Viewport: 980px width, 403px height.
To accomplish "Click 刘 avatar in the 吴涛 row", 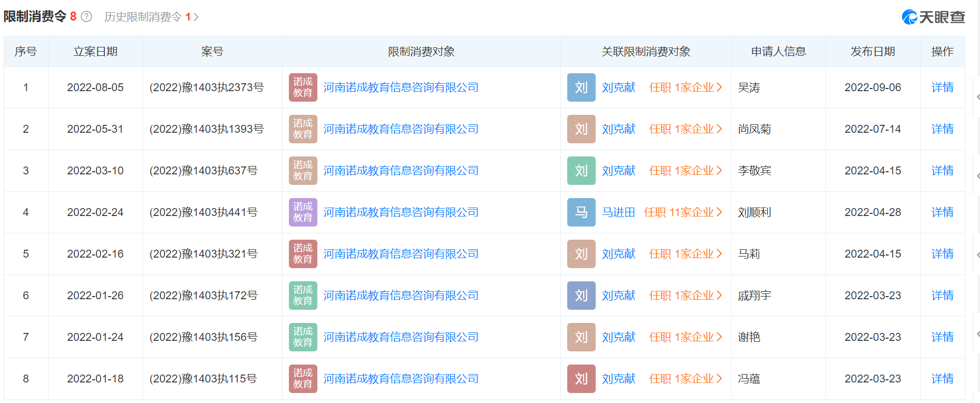I will coord(581,87).
